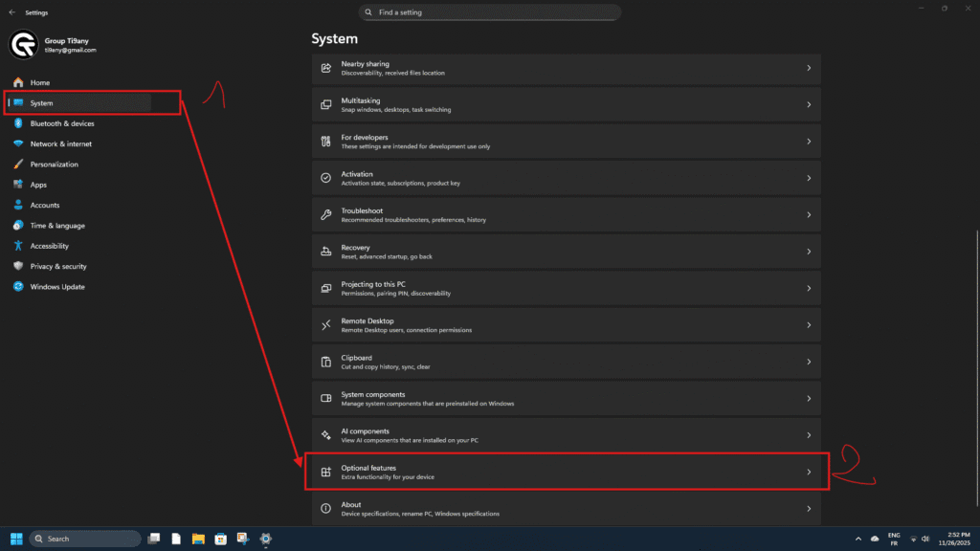
Task: Show hidden icons in system tray
Action: pyautogui.click(x=858, y=539)
